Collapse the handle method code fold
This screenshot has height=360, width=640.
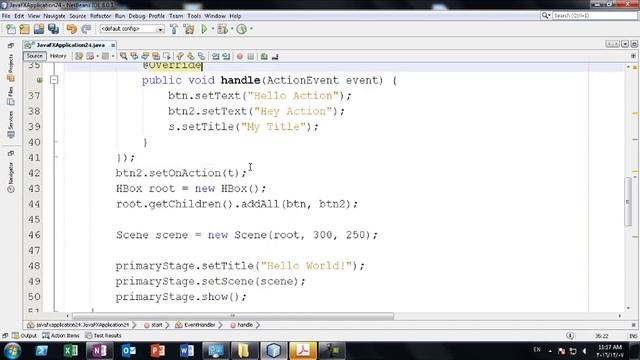[x=54, y=80]
